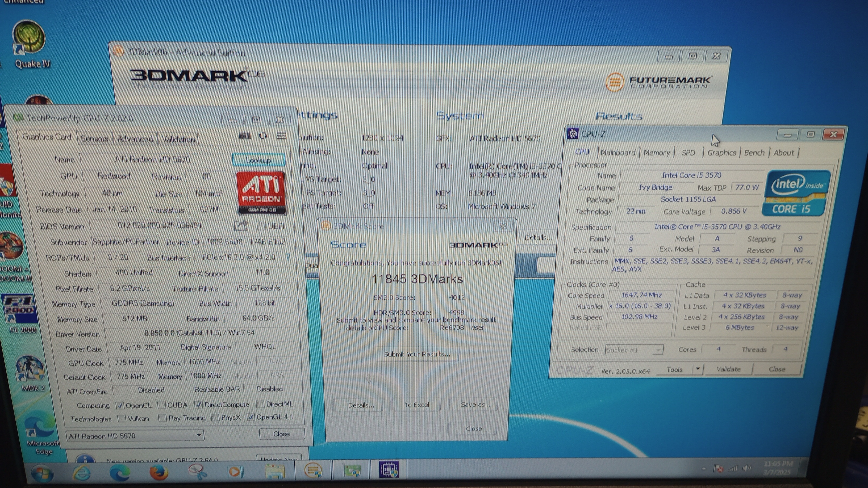
Task: Click the GPU-Z screenshot camera icon
Action: click(x=245, y=136)
